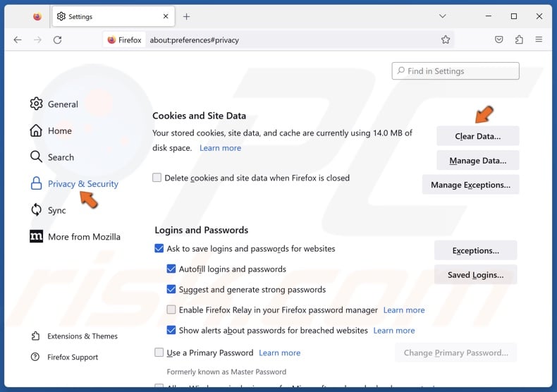Click the Clear Data button
The width and height of the screenshot is (557, 392).
click(478, 136)
